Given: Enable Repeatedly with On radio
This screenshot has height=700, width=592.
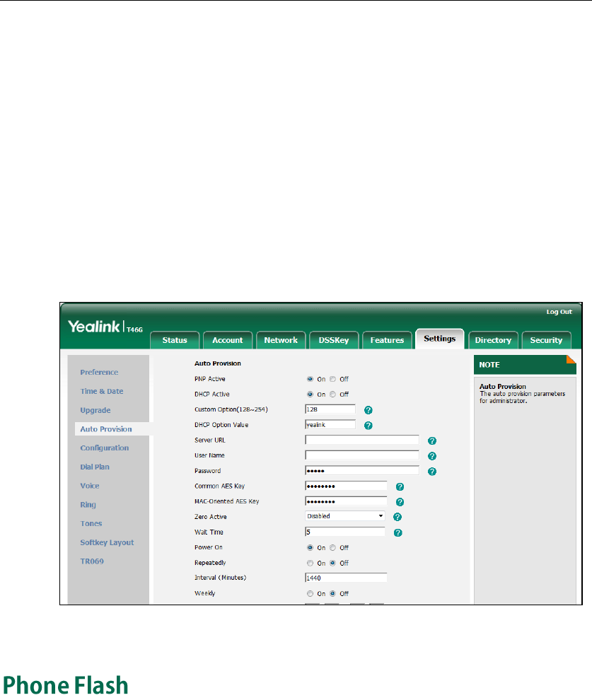Looking at the screenshot, I should 310,563.
